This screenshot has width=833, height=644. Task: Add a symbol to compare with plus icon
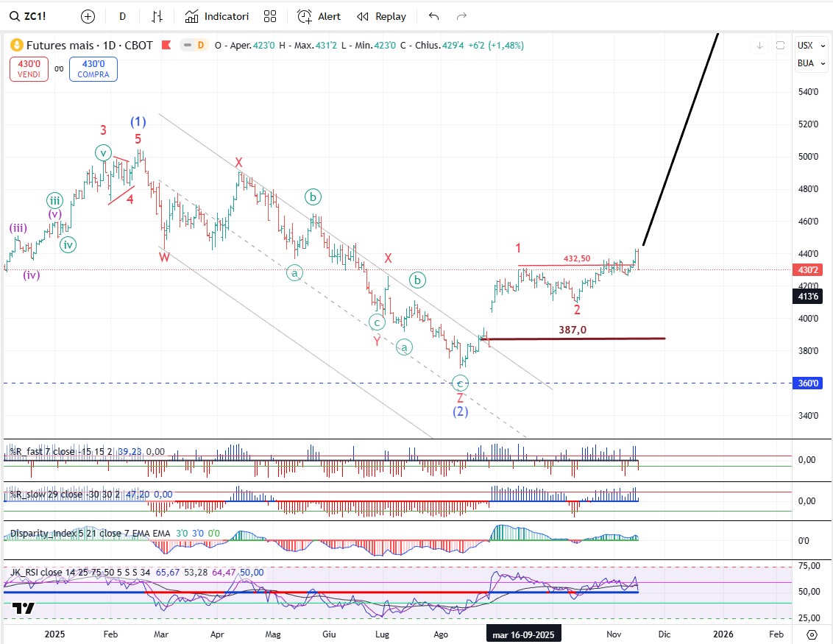[88, 16]
